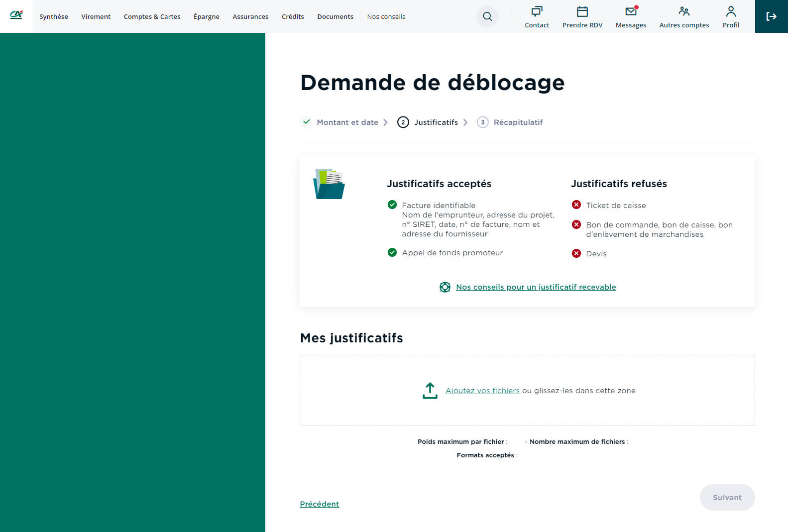
Task: Open the Contact chat icon
Action: pyautogui.click(x=537, y=11)
